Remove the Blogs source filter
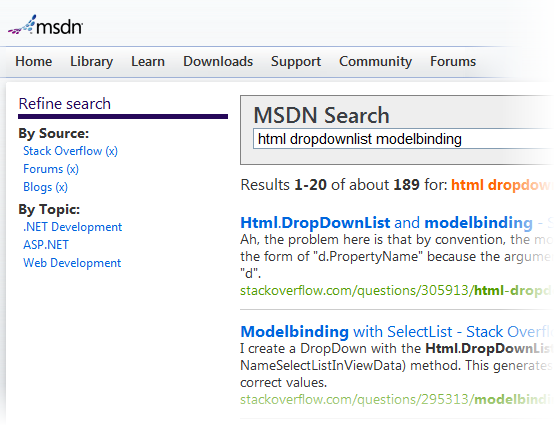 point(45,187)
